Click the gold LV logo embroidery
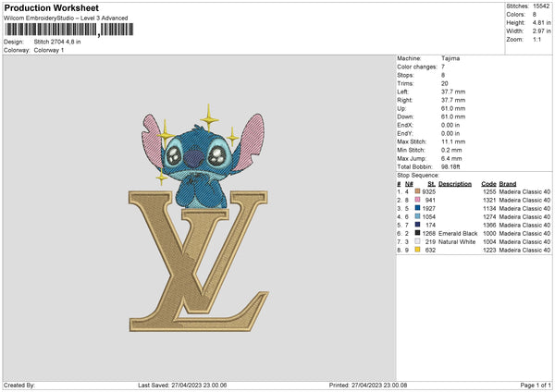This screenshot has width=555, height=392. (198, 261)
